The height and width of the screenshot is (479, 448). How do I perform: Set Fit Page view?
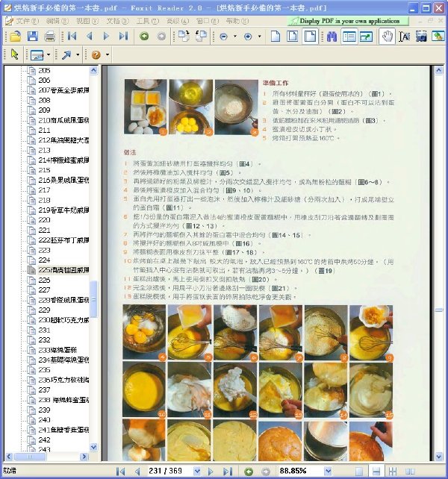point(293,37)
